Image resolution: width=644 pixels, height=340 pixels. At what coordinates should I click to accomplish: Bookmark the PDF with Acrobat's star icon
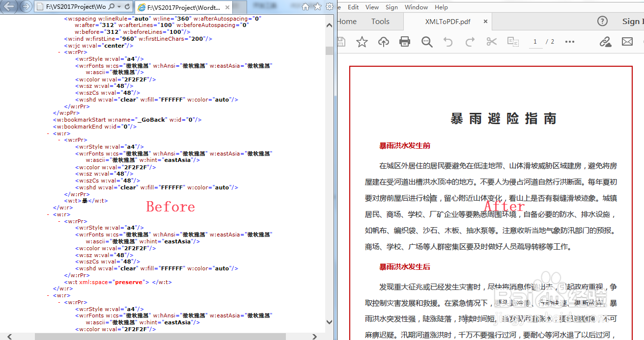[x=362, y=42]
